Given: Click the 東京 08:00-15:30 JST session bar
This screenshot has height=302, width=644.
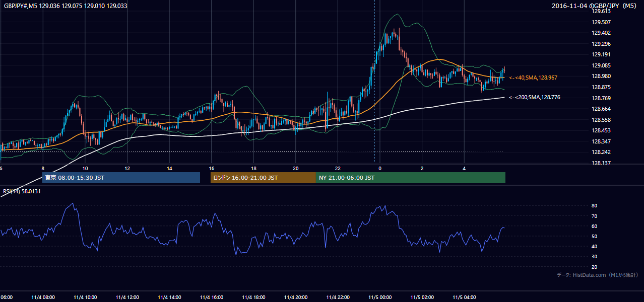Looking at the screenshot, I should tap(121, 178).
